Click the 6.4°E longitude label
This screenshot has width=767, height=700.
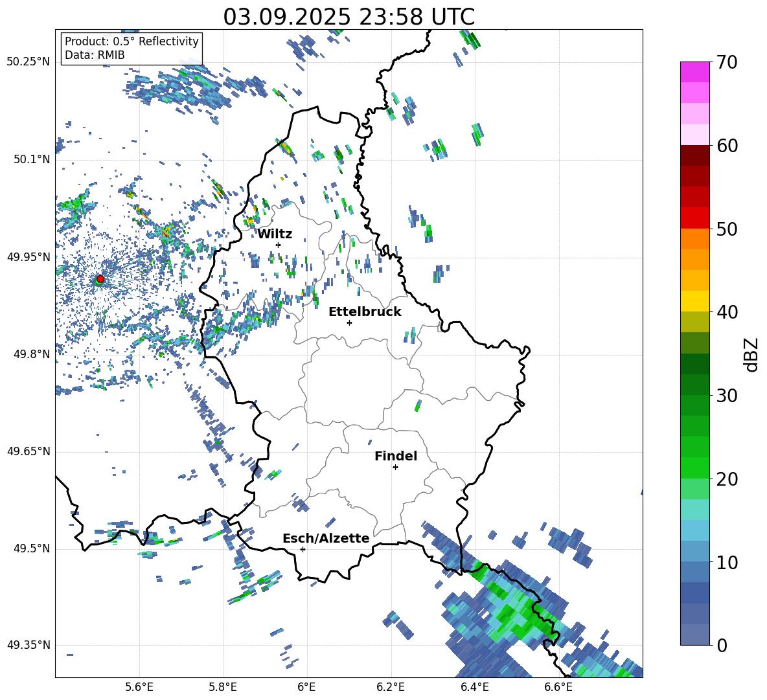[x=474, y=688]
